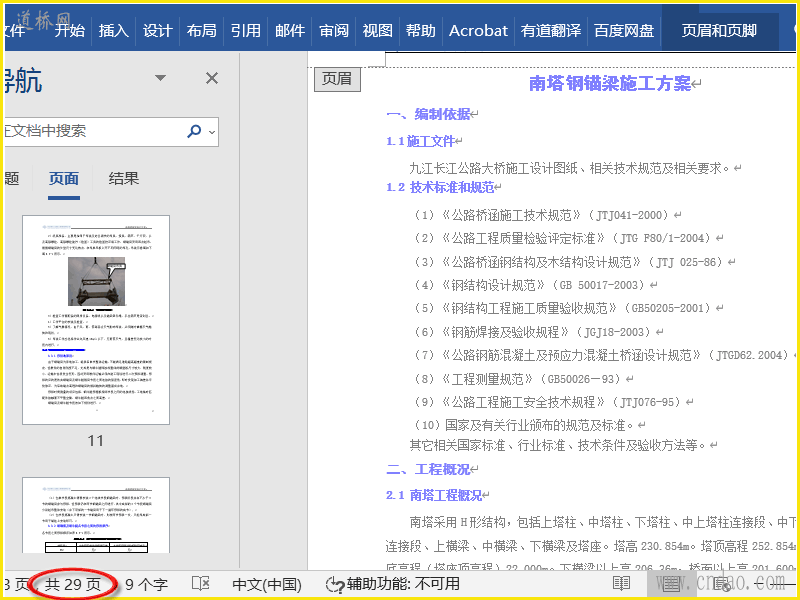Close the navigation pane
This screenshot has width=800, height=600.
coord(212,78)
